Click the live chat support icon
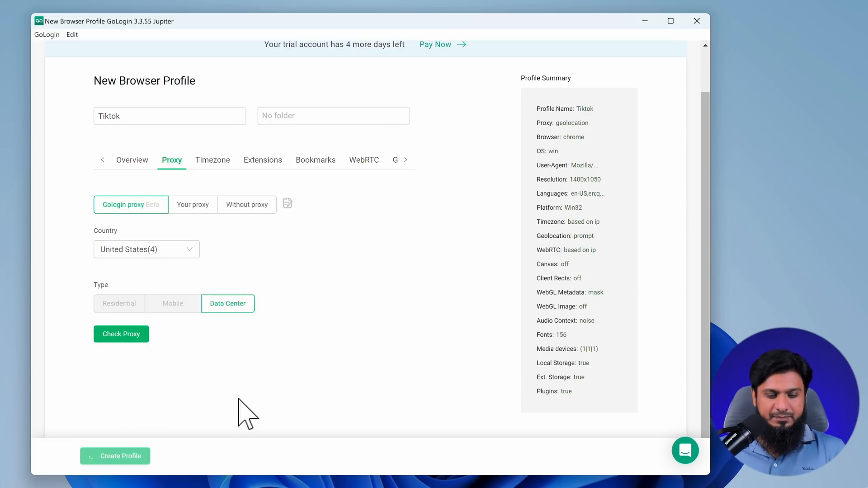This screenshot has height=488, width=868. click(685, 450)
